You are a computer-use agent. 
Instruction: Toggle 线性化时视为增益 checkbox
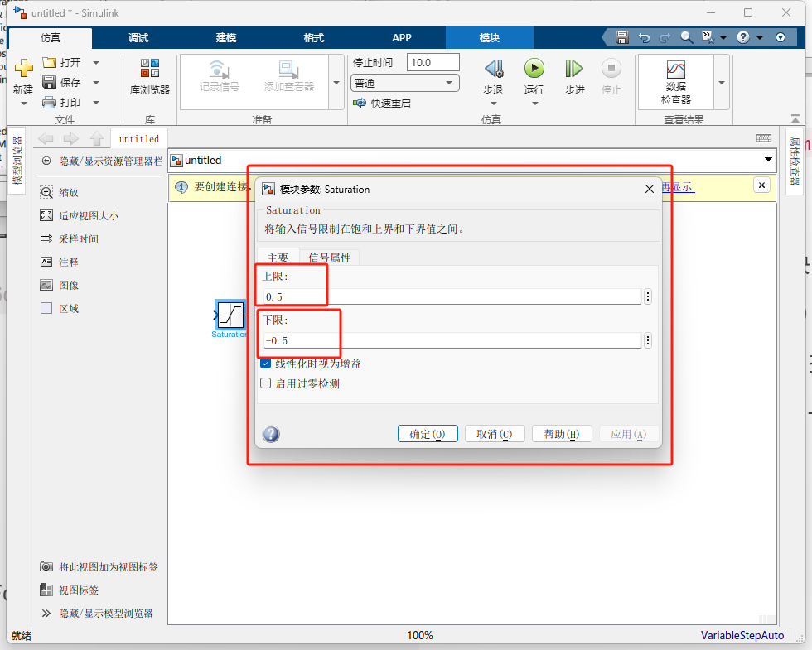266,364
